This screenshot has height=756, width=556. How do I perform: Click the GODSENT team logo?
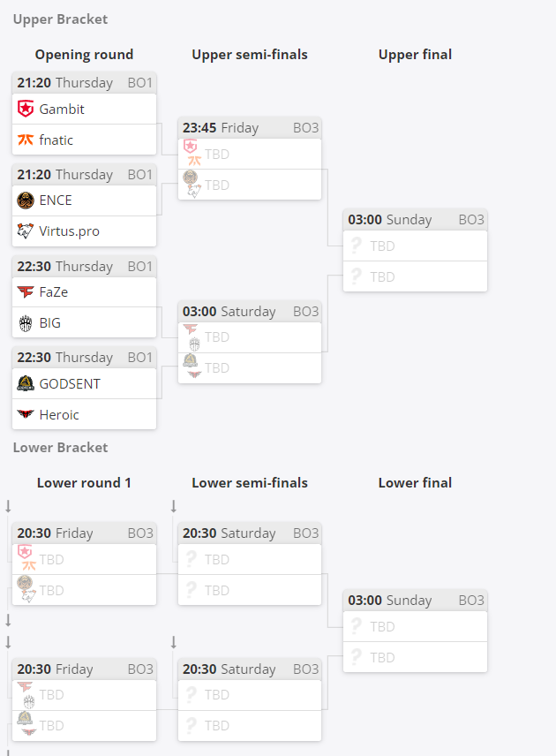coord(26,384)
